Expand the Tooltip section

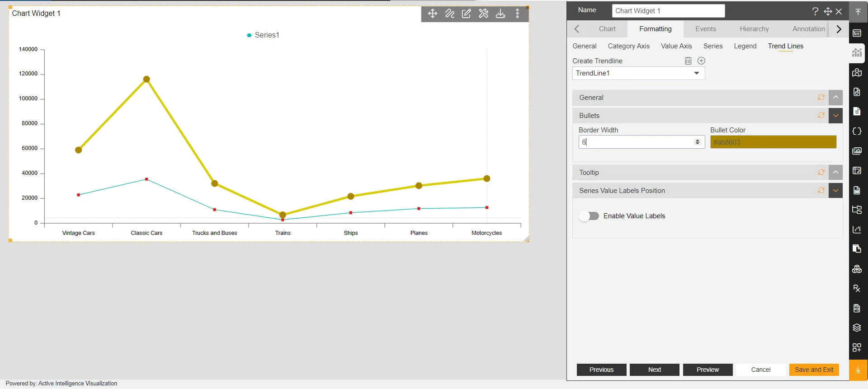[x=835, y=173]
